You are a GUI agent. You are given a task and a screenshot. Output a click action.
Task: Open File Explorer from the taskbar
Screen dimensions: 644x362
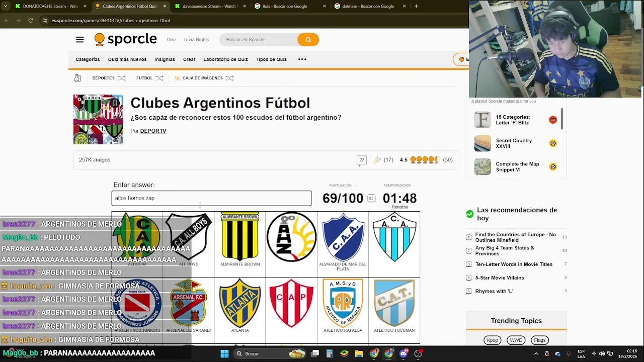(x=359, y=353)
